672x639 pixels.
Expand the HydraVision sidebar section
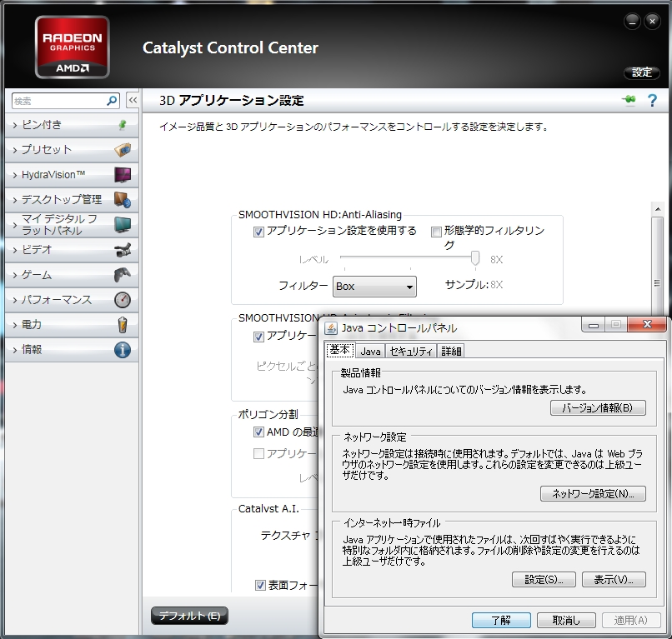[x=72, y=175]
